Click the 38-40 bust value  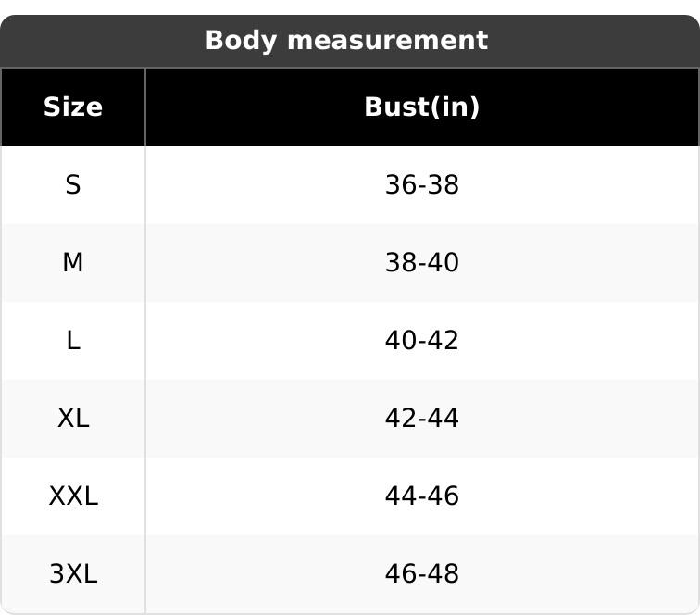point(421,263)
